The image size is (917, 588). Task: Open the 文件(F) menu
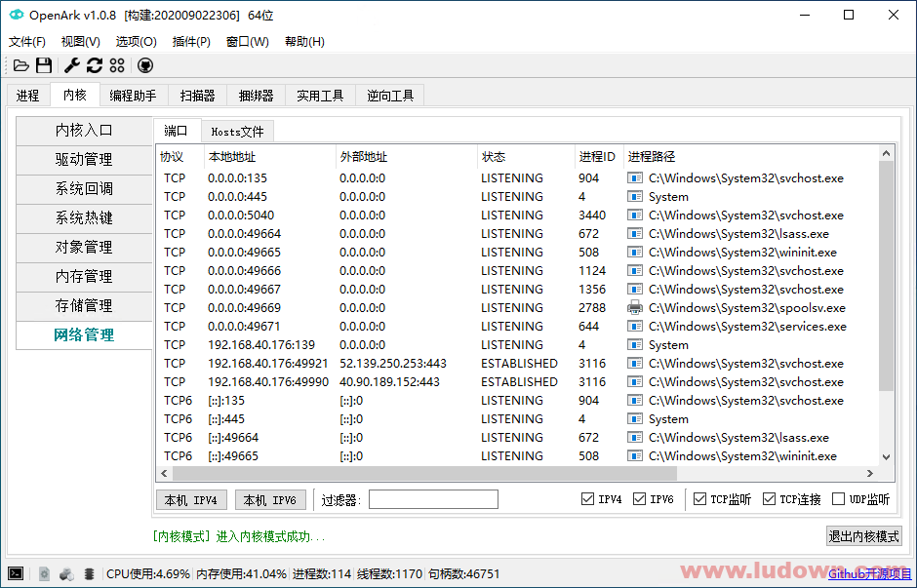click(x=27, y=42)
